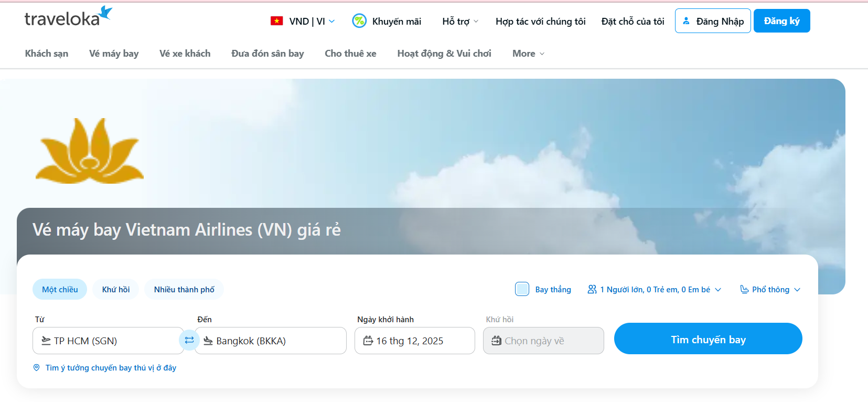Click the Vietnam Airlines lotus logo
This screenshot has height=402, width=868.
(x=90, y=151)
